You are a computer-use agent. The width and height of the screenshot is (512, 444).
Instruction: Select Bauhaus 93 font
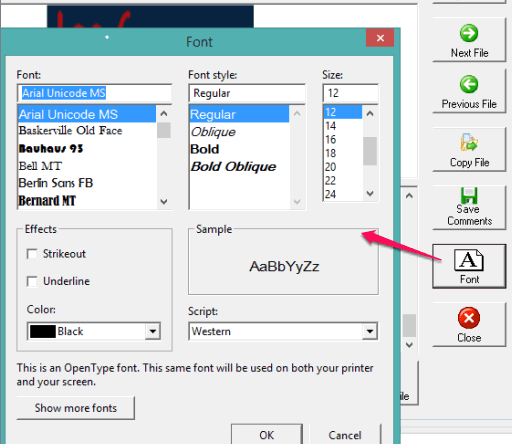(87, 148)
